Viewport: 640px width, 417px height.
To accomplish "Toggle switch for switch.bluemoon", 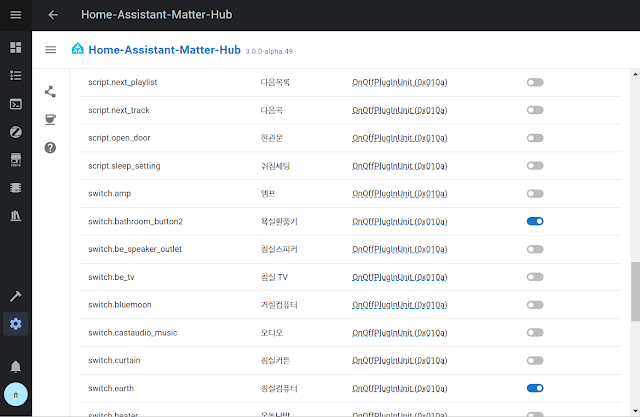I will click(x=535, y=305).
